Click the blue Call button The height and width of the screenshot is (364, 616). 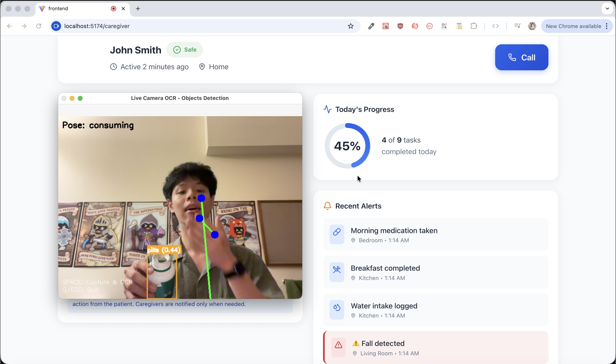pyautogui.click(x=521, y=57)
